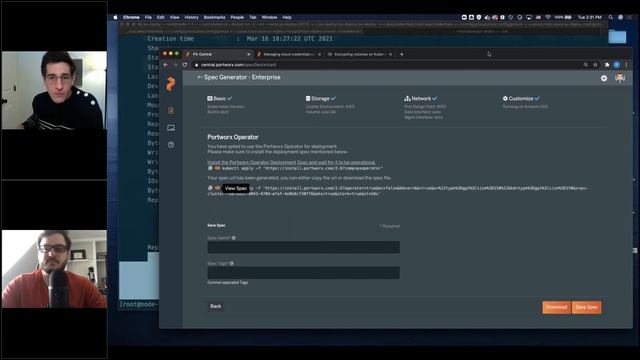This screenshot has width=640, height=360.
Task: Go back in Chrome browser history
Action: coord(166,64)
